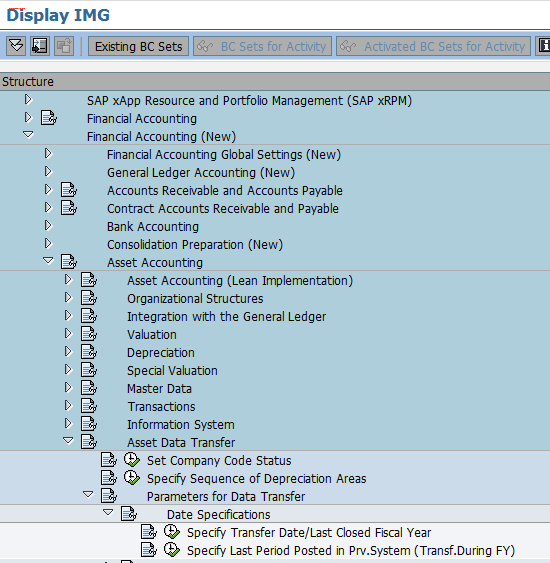Click BC Sets for Activity button
The height and width of the screenshot is (563, 550).
click(x=262, y=46)
